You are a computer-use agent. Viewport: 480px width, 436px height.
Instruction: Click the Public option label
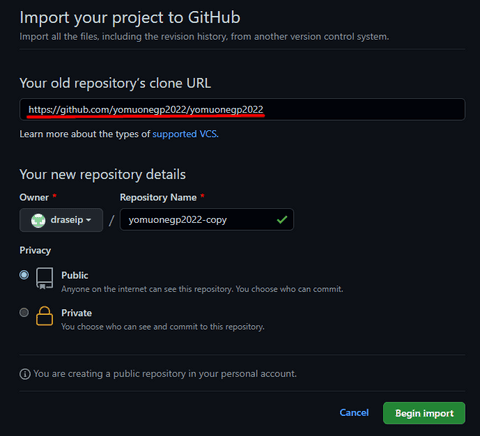tap(75, 275)
